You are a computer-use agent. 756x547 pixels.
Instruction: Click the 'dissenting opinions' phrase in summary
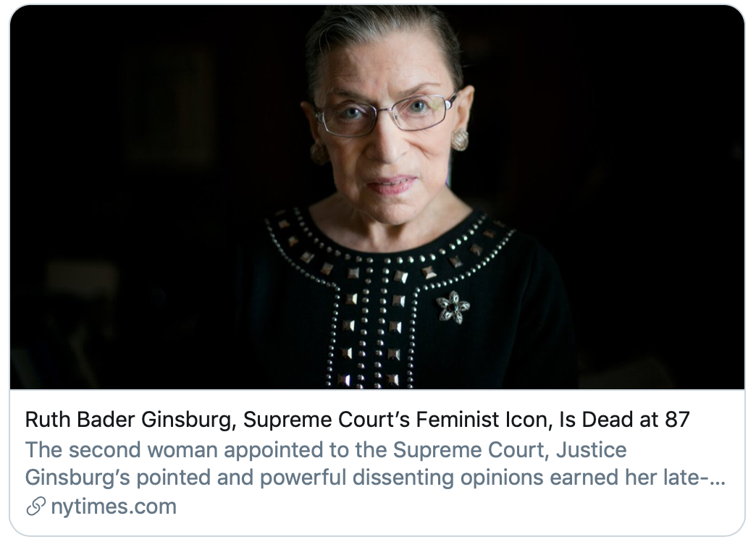(x=447, y=478)
